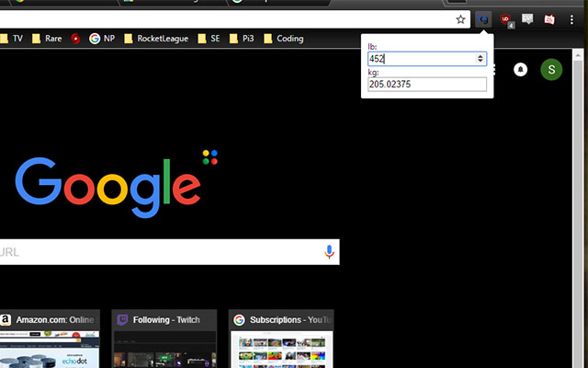Screen dimensions: 588x368
Task: Open the lb/kg converter extension icon
Action: pyautogui.click(x=483, y=19)
